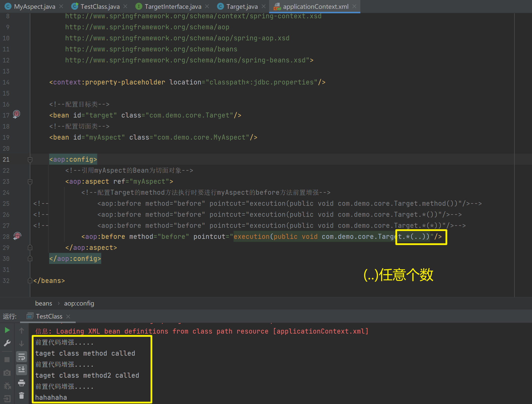Click line number 21 in the gutter

tap(6, 159)
